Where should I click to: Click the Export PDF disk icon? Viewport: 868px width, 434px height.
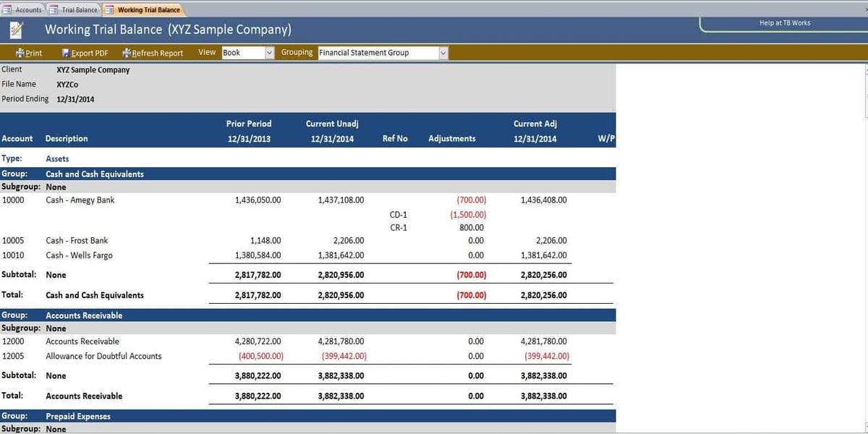coord(65,53)
